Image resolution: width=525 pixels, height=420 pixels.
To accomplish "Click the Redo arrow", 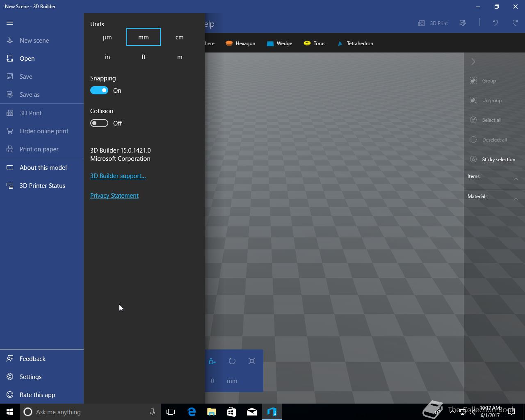I will (515, 23).
